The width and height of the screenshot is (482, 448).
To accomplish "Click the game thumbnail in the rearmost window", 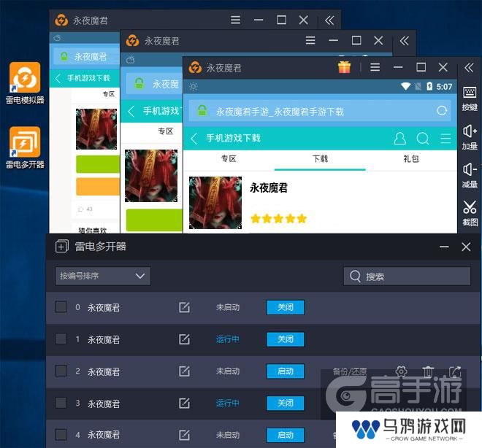I will [x=96, y=129].
